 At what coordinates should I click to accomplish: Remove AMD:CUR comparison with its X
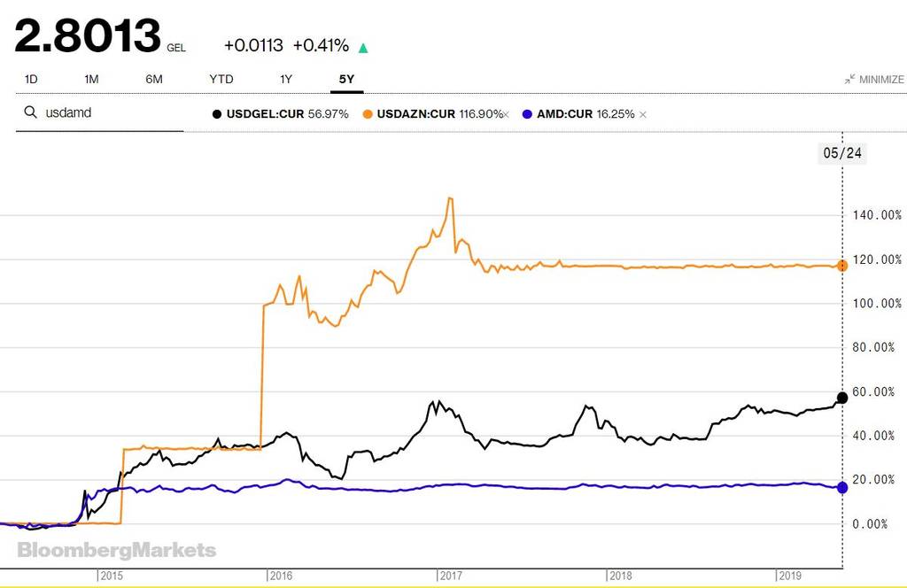[643, 114]
